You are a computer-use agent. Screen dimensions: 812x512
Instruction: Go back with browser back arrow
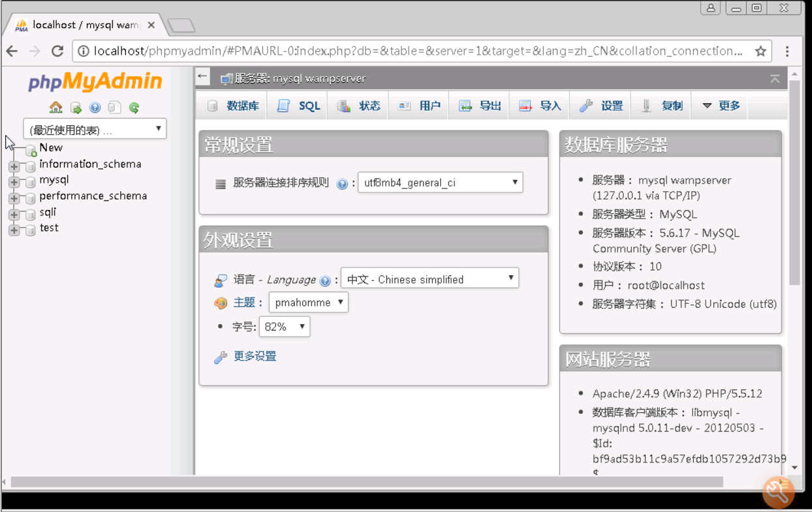[12, 52]
